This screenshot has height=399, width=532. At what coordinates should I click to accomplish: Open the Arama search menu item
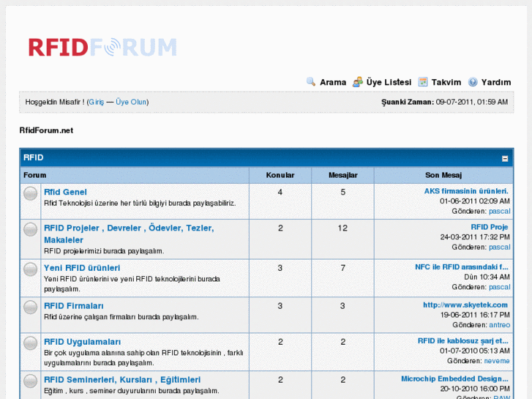point(333,82)
